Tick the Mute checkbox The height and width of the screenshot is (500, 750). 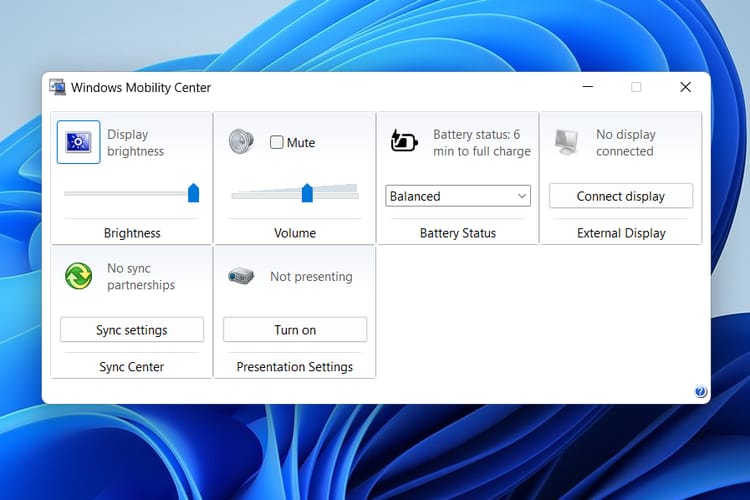(x=276, y=142)
